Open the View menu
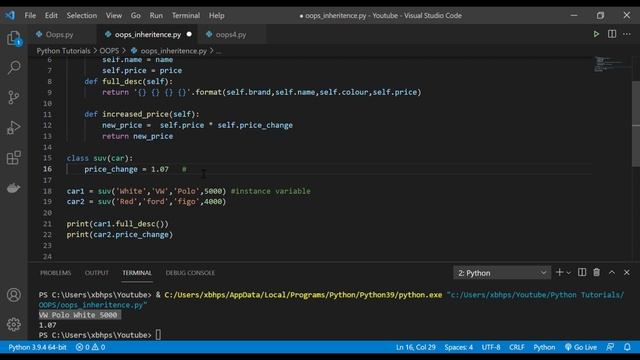 114,16
